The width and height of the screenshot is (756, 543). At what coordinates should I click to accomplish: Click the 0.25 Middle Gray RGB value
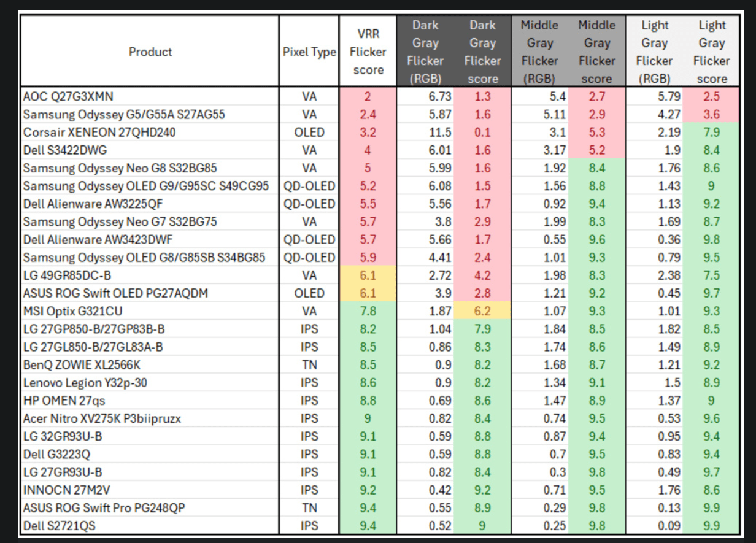pos(539,525)
